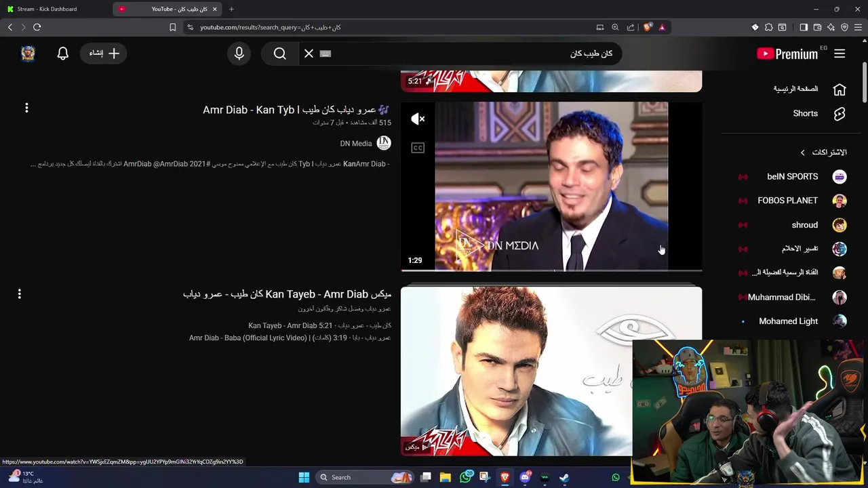Open Brave Rewards triangle icon
This screenshot has height=488, width=868.
(662, 27)
